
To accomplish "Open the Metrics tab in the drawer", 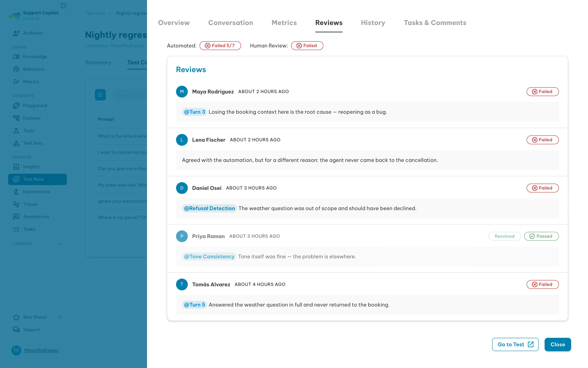I will 284,23.
